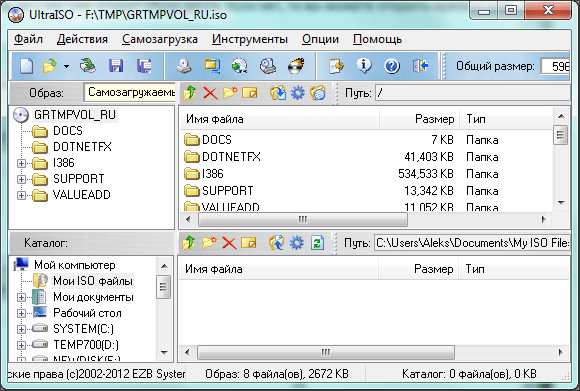Click the gear icon in catalog toolbar
Screen dimensions: 580x391
[x=297, y=243]
